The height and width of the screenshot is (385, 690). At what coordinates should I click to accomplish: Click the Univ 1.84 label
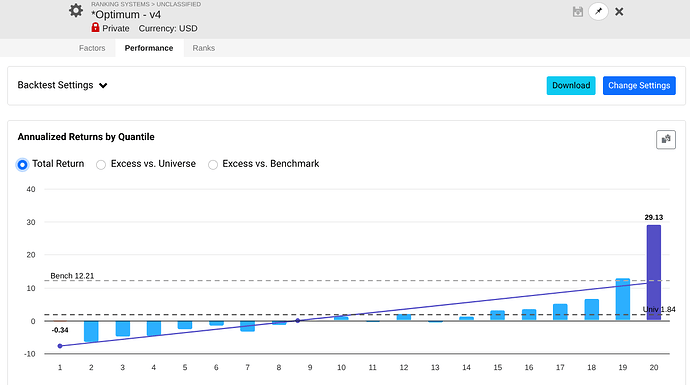[x=659, y=309]
